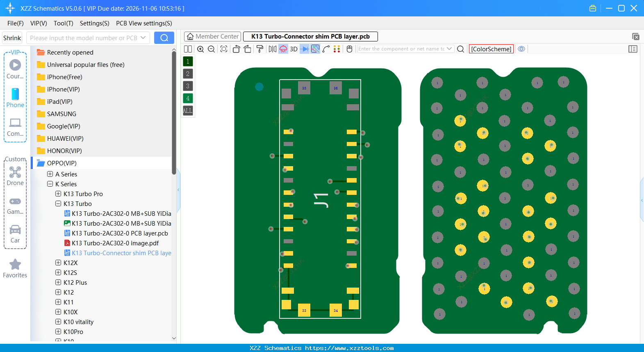Collapse the K Series node
Viewport: 644px width, 352px height.
[50, 184]
